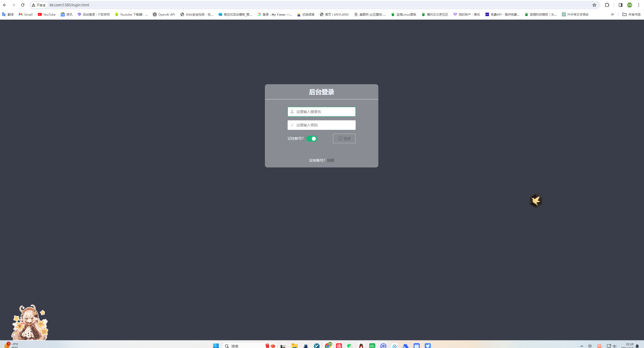The height and width of the screenshot is (348, 644).
Task: Toggle the browser side panel icon
Action: pos(620,5)
